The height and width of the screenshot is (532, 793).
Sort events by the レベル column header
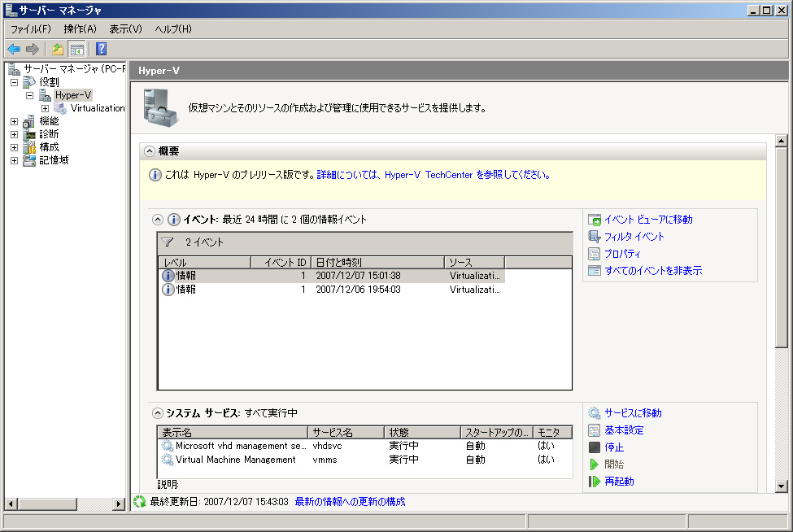[204, 263]
